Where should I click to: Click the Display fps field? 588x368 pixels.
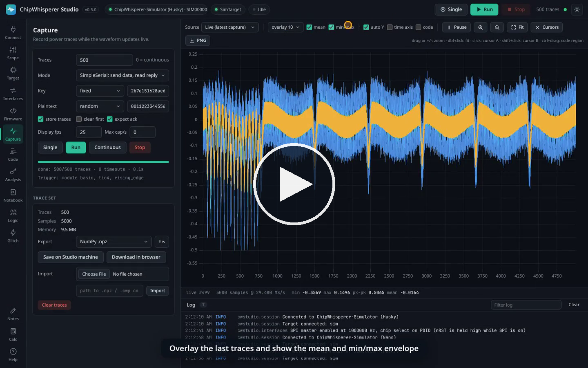[89, 132]
